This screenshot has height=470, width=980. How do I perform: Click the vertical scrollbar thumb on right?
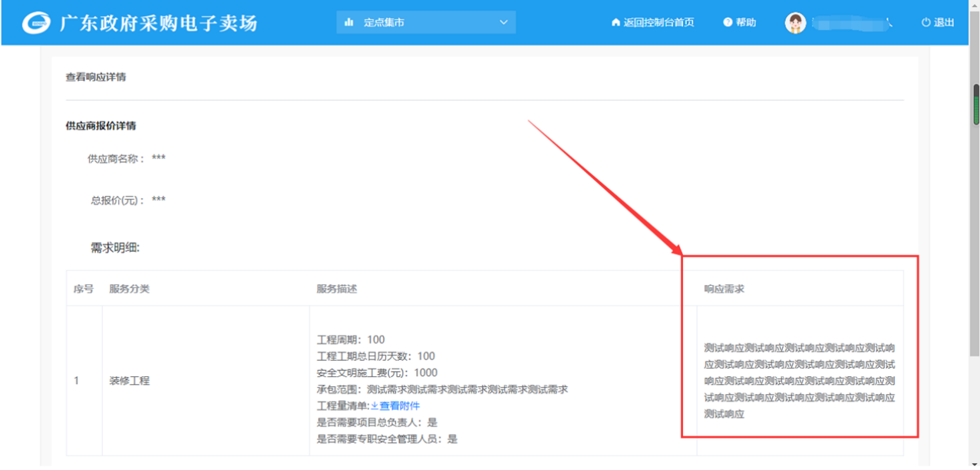pos(976,104)
